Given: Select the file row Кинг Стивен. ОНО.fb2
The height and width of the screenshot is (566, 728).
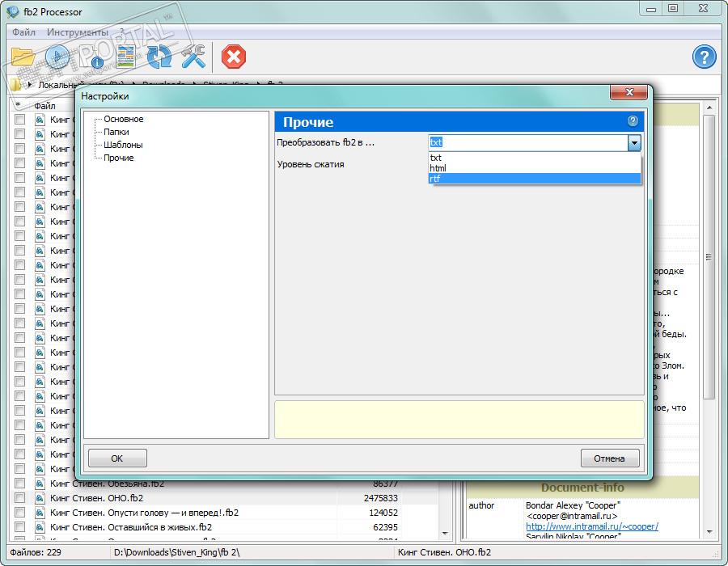Looking at the screenshot, I should tap(225, 498).
